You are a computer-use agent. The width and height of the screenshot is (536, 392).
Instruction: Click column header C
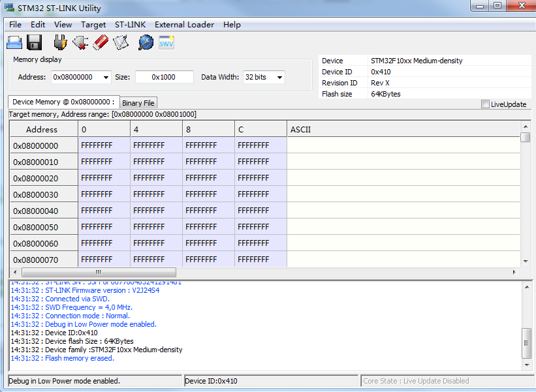click(261, 129)
